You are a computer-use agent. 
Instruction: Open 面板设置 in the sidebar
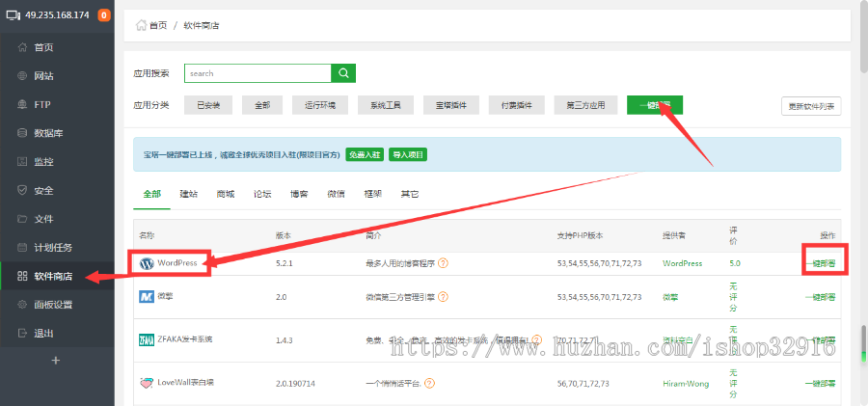pyautogui.click(x=53, y=305)
